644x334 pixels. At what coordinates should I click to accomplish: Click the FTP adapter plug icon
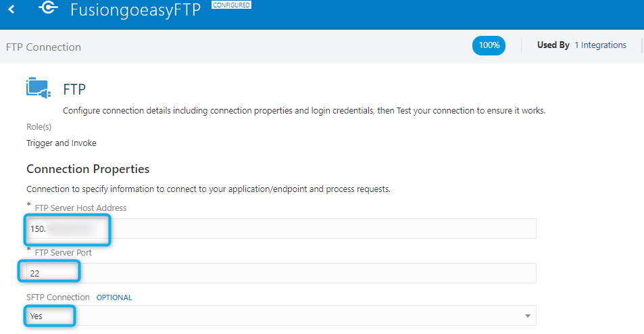point(39,87)
